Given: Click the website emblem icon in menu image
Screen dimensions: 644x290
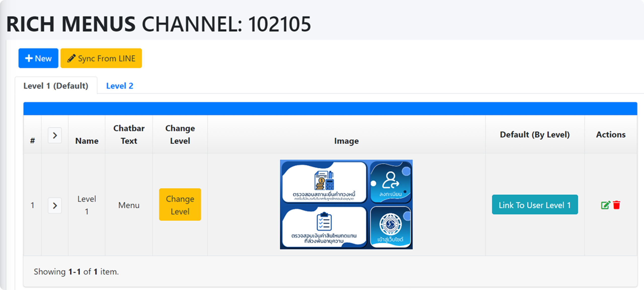Looking at the screenshot, I should [390, 224].
